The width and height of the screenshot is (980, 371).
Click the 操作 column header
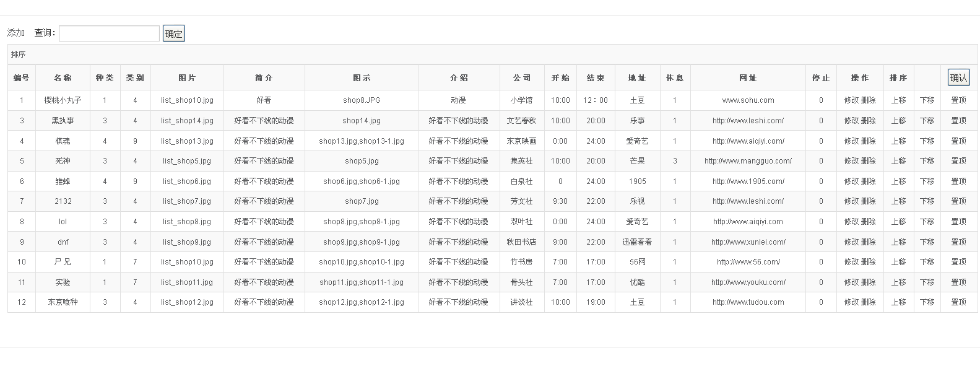[x=860, y=78]
